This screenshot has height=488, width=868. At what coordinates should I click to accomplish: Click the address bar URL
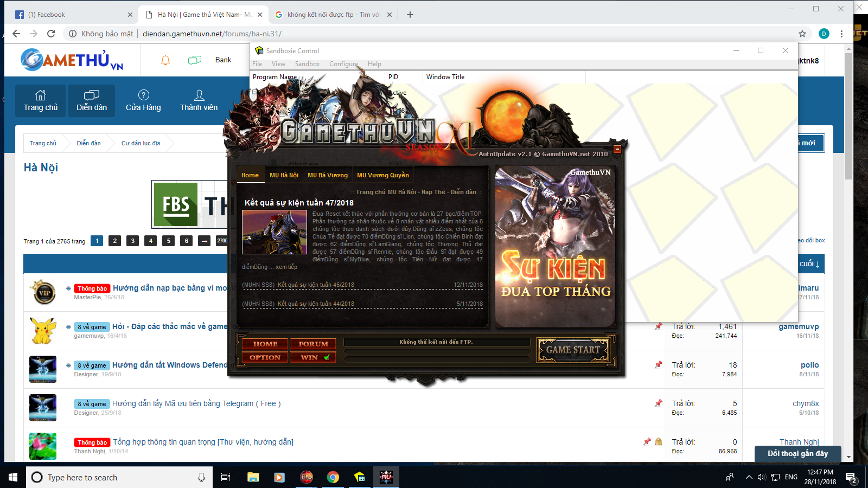212,34
